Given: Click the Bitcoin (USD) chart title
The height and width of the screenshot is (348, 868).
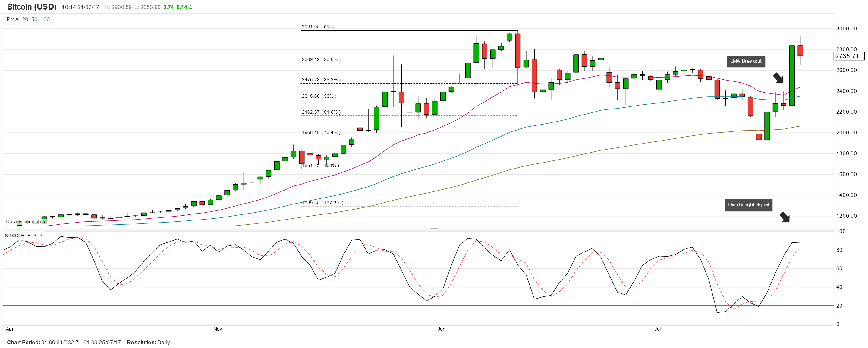Looking at the screenshot, I should point(32,7).
